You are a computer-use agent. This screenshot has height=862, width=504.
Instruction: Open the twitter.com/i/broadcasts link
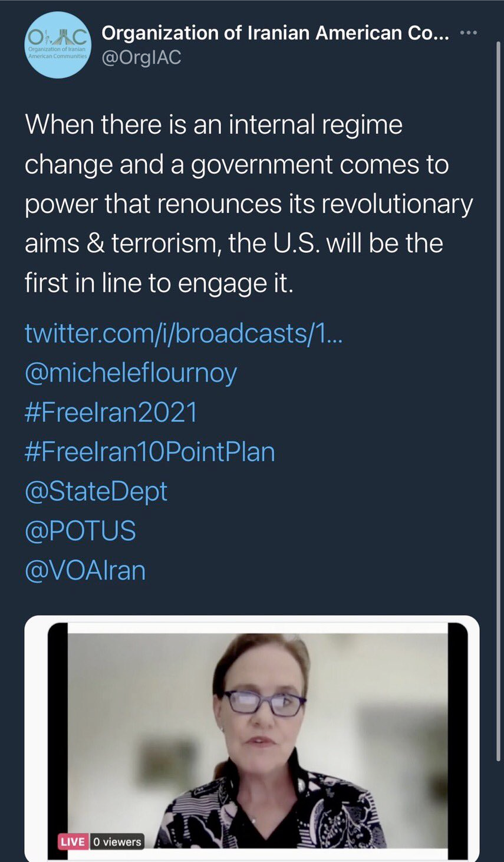click(184, 333)
